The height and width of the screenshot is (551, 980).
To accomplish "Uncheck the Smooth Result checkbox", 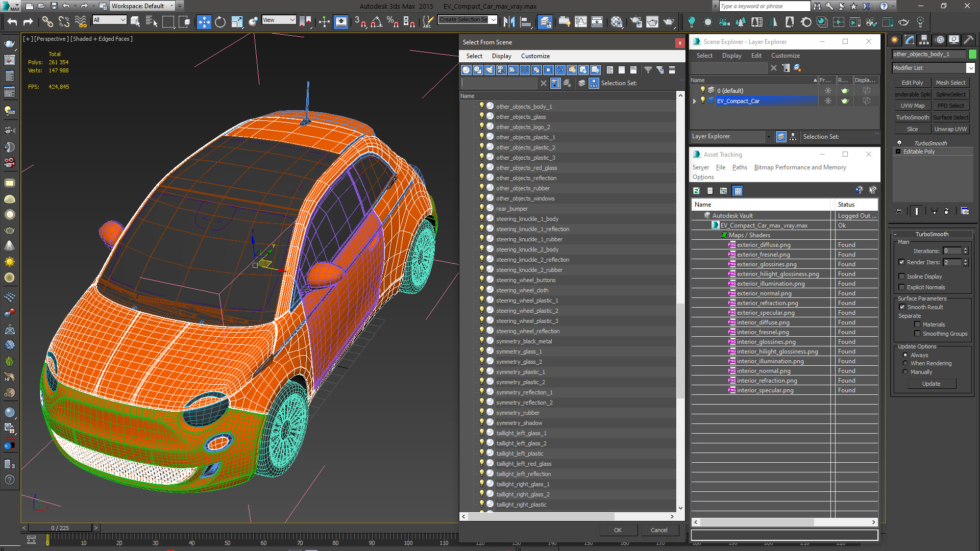I will pos(902,307).
